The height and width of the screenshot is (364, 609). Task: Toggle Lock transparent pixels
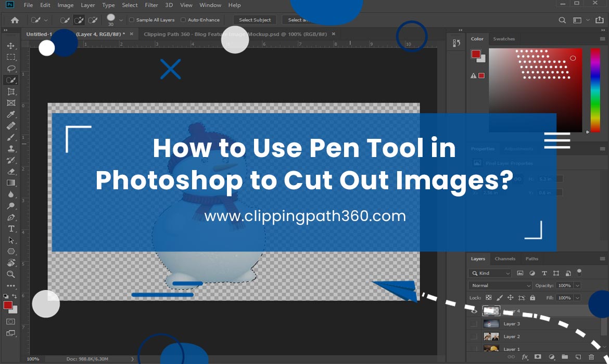point(489,297)
